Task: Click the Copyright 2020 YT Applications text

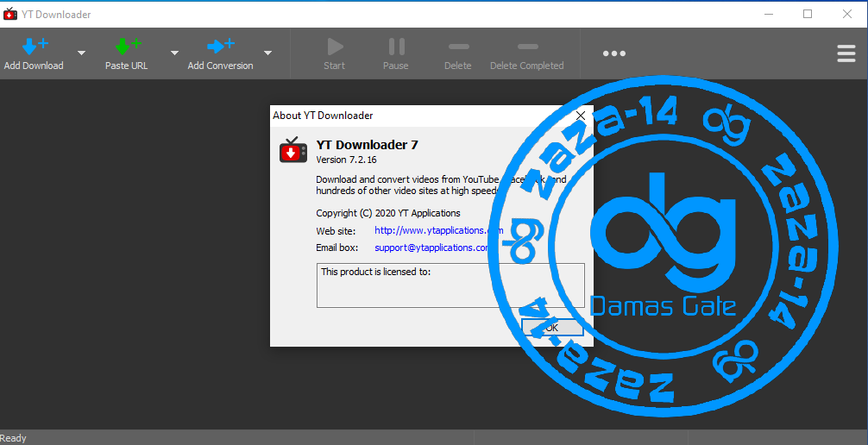Action: 388,213
